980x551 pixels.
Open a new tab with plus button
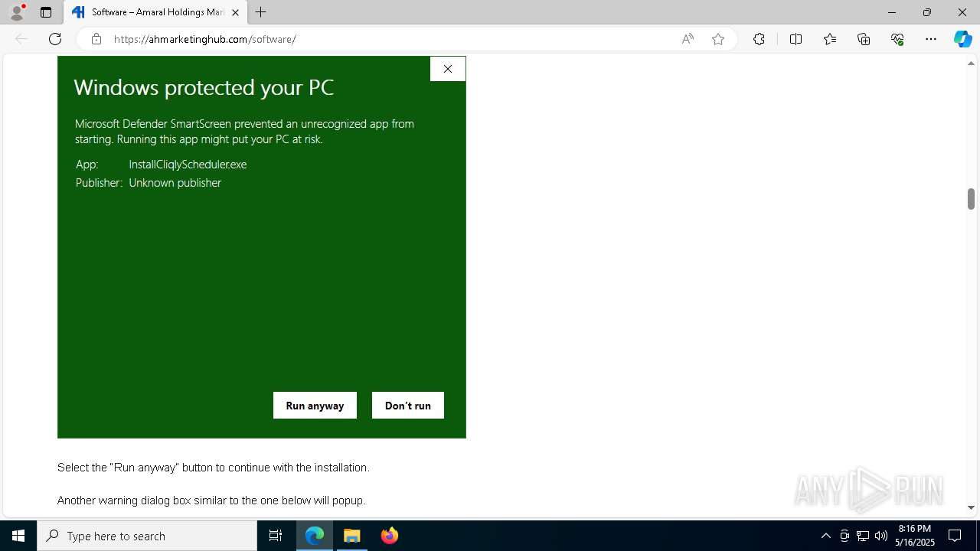[x=261, y=12]
